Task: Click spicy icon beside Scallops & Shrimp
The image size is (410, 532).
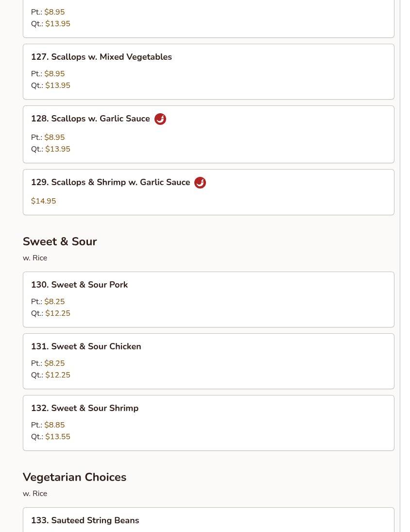Action: (x=200, y=183)
